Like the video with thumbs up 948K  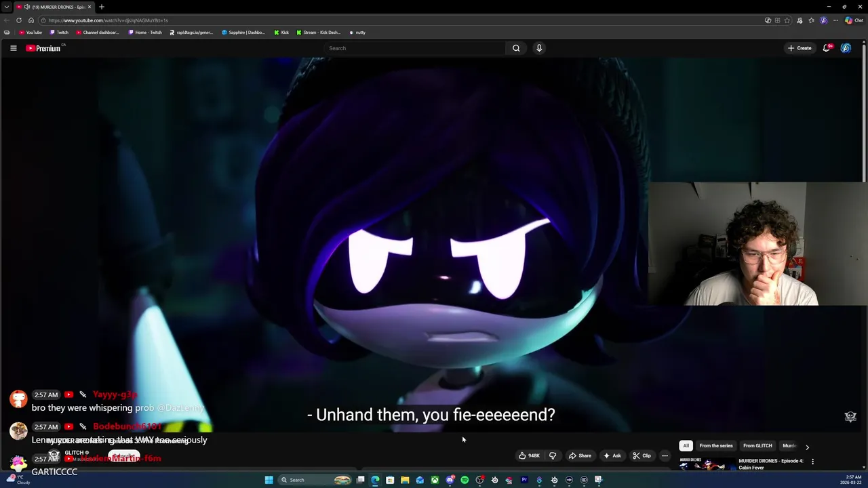pos(529,455)
